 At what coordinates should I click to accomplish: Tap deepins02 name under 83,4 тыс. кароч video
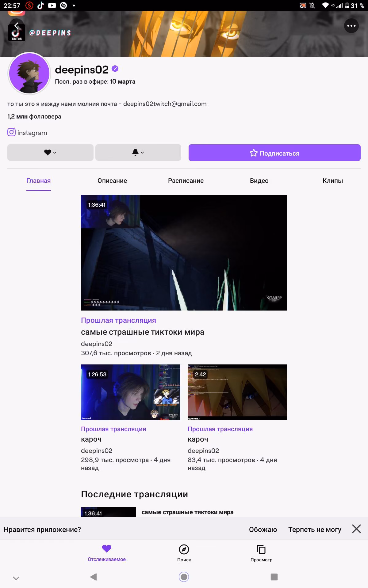pyautogui.click(x=203, y=451)
